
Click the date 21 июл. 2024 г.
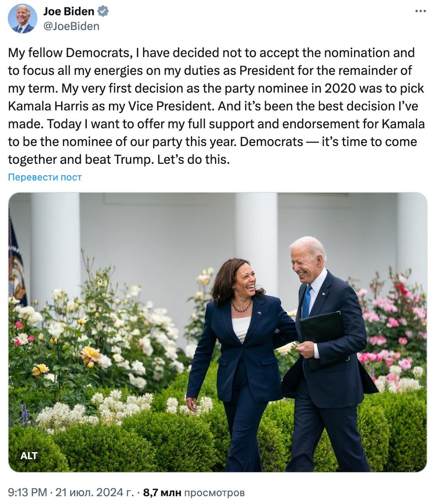pyautogui.click(x=95, y=492)
